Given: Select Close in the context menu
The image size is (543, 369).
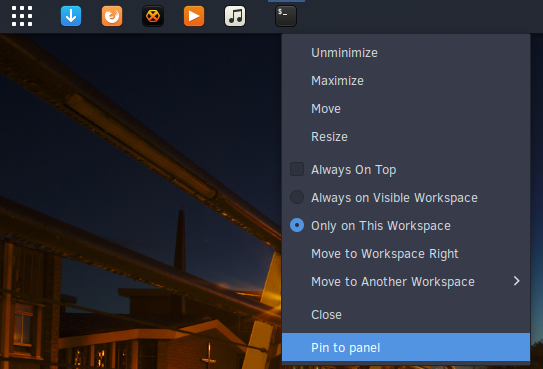Looking at the screenshot, I should (x=406, y=315).
